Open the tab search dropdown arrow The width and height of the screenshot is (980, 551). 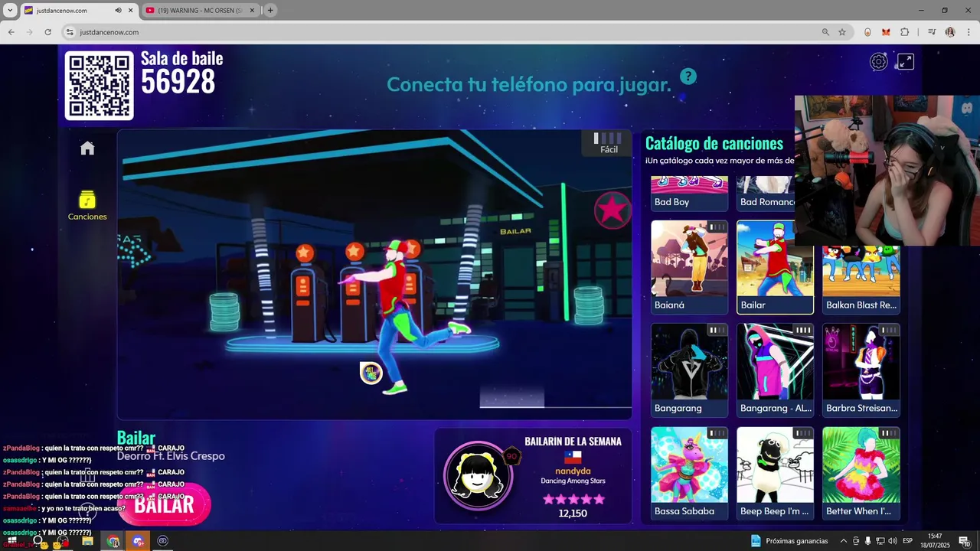coord(10,11)
